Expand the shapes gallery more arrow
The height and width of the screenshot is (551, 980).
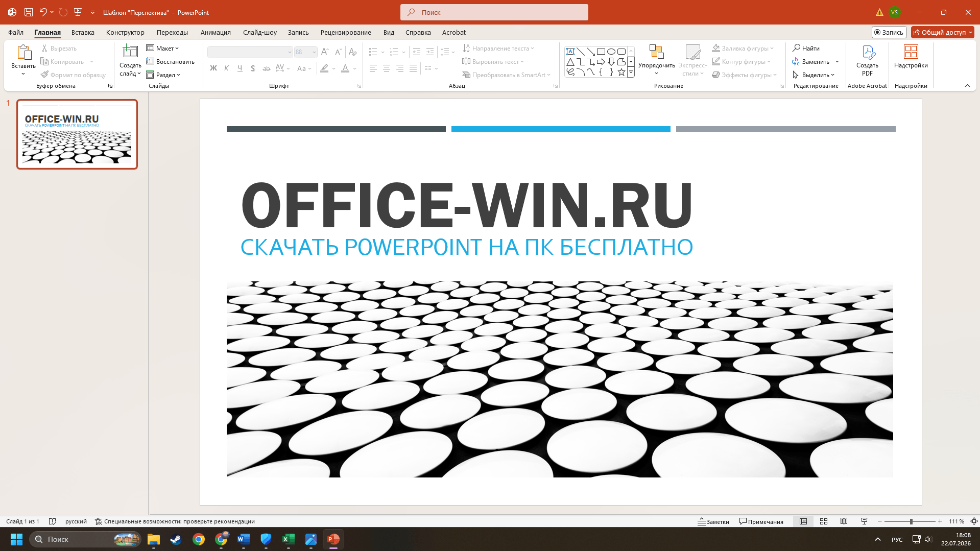tap(631, 73)
